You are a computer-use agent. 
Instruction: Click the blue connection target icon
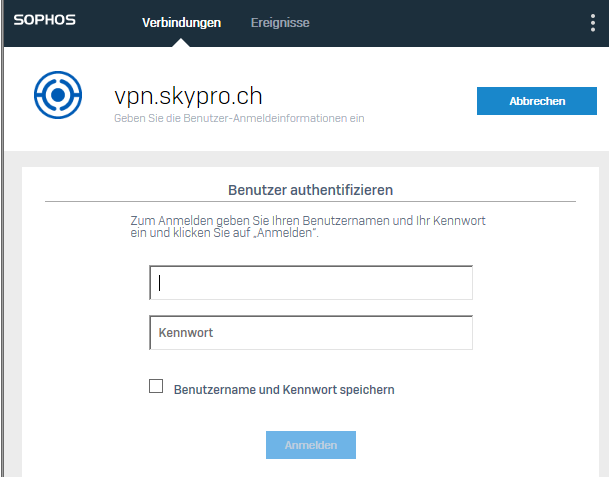click(x=58, y=95)
